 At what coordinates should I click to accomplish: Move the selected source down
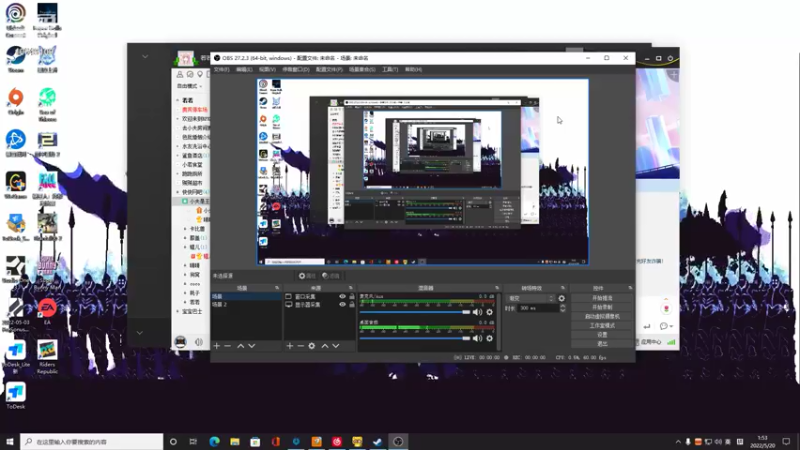pyautogui.click(x=336, y=346)
